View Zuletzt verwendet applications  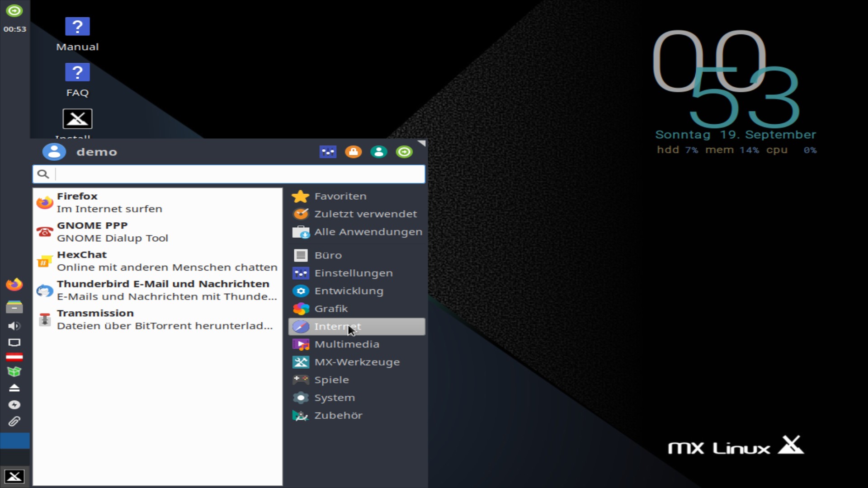pos(366,214)
